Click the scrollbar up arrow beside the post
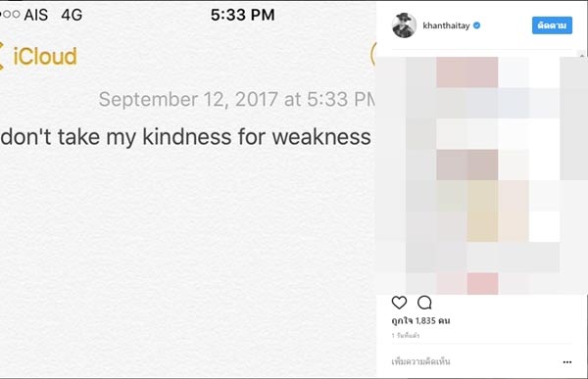 point(582,56)
